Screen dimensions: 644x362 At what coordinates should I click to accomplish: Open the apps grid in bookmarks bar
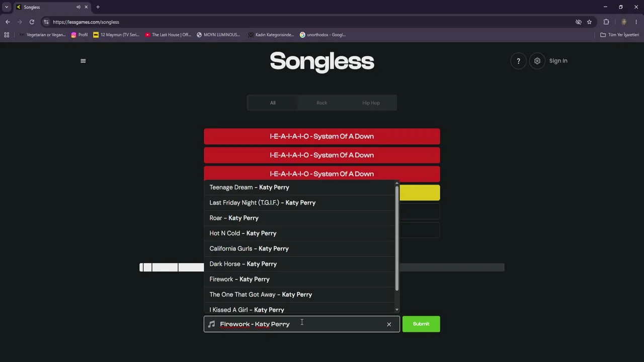tap(7, 35)
